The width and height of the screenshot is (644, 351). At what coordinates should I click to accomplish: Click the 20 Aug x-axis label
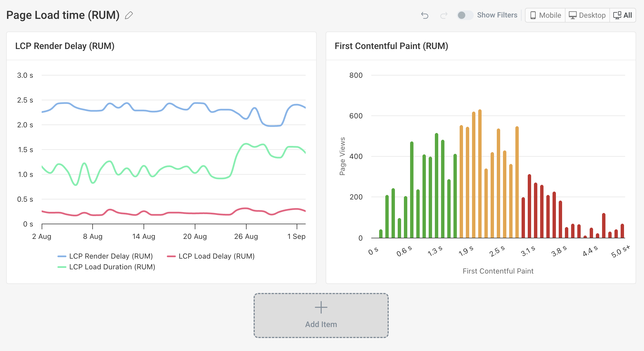click(x=195, y=236)
